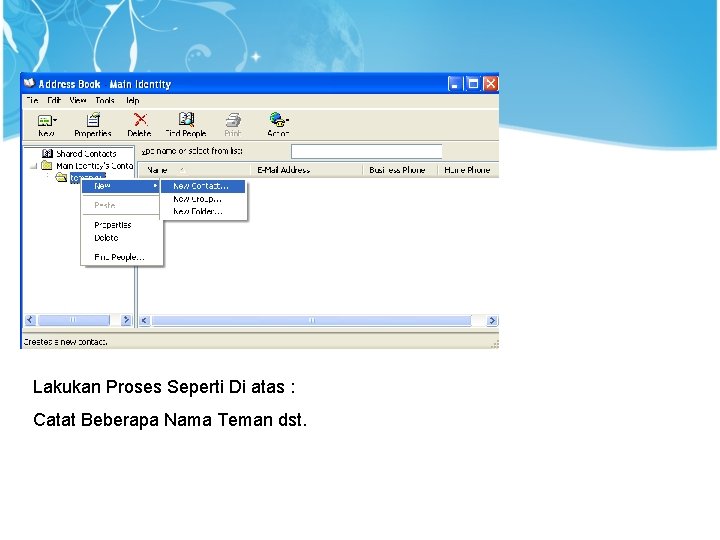Select the Shared Contacts book icon

47,153
